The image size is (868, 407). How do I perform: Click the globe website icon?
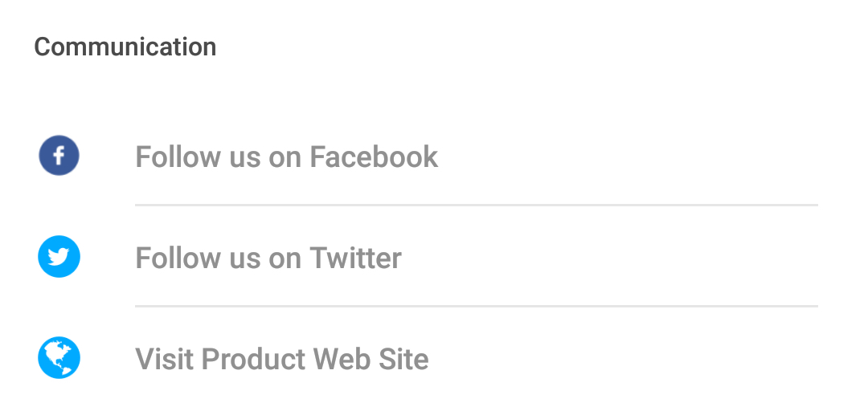click(59, 358)
